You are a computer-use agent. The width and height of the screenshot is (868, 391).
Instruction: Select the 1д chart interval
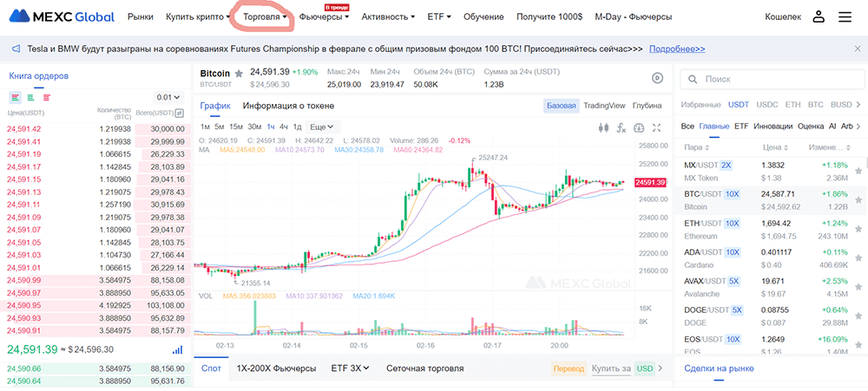click(x=297, y=127)
